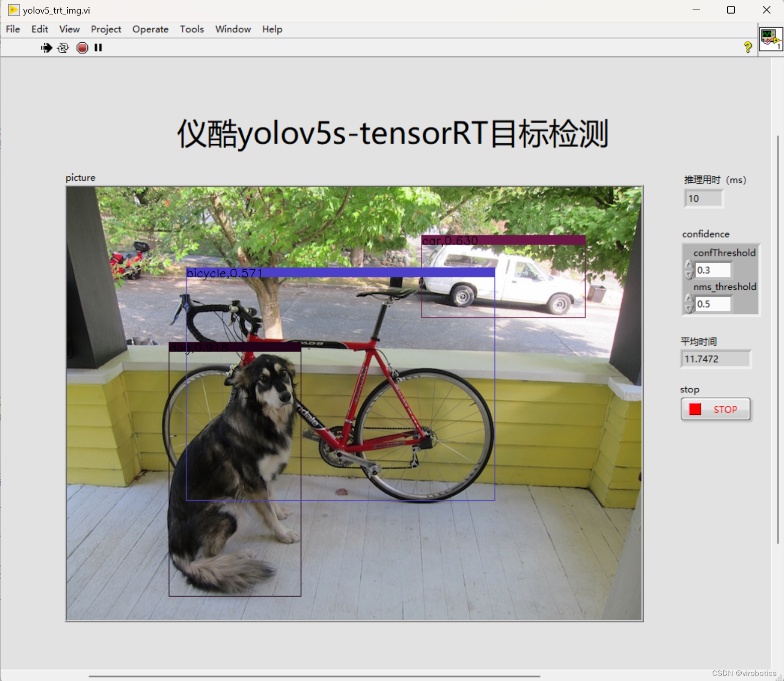Viewport: 784px width, 681px height.
Task: Click the confThreshold value field 0.3
Action: pos(713,270)
